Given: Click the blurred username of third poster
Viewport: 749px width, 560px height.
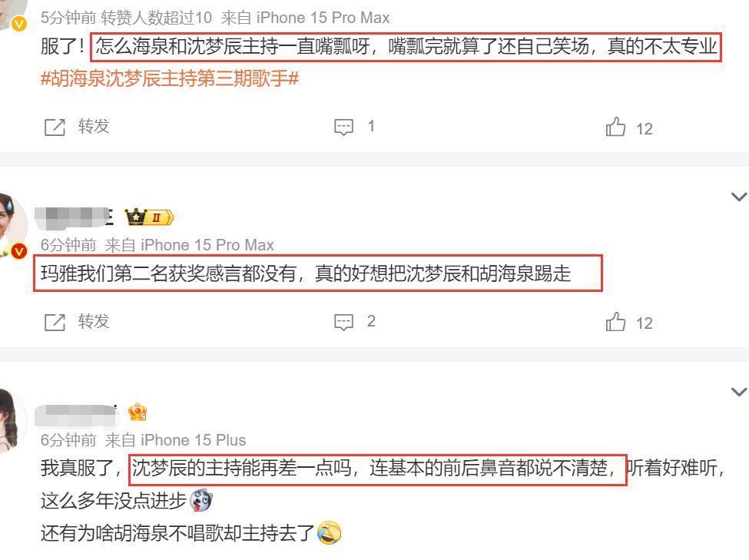Looking at the screenshot, I should pos(76,414).
